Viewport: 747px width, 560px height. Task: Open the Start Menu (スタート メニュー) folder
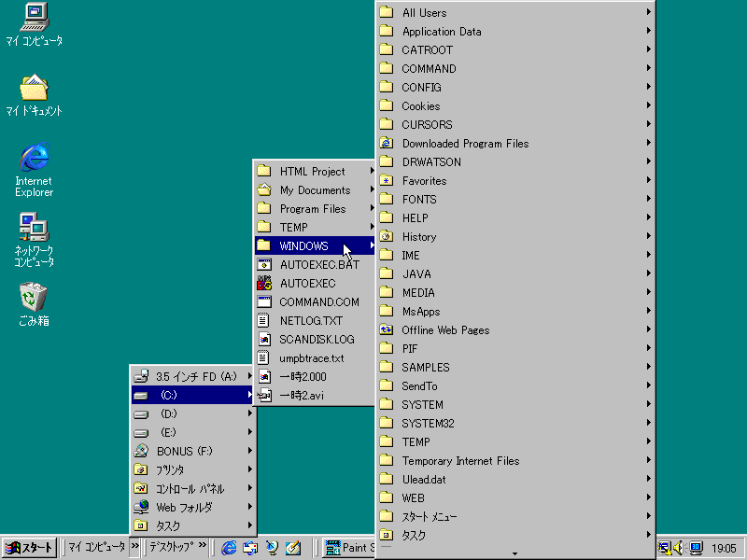(x=515, y=517)
